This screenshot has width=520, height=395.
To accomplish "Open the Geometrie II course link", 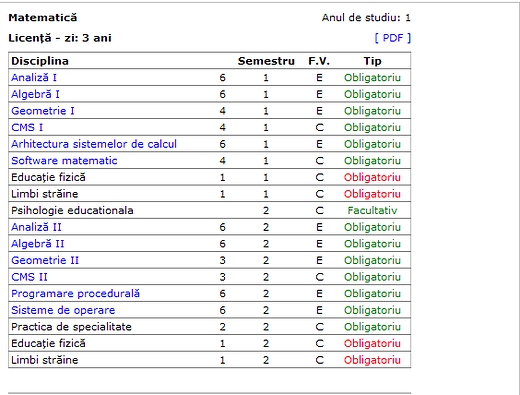I will click(45, 260).
